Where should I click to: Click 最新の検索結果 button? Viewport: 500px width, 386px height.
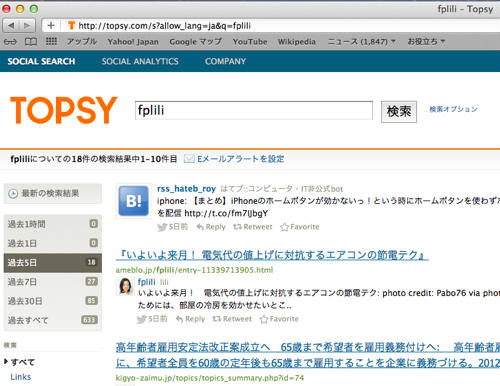(x=53, y=193)
